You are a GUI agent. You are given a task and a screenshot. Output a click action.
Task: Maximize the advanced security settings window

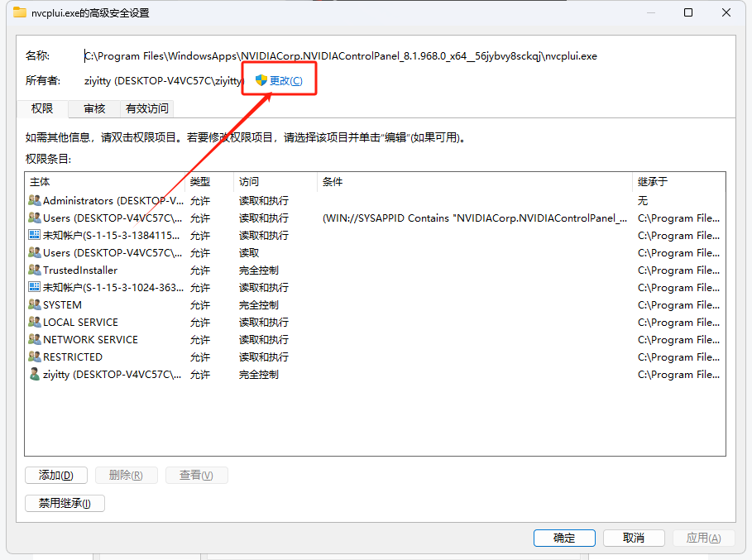pyautogui.click(x=688, y=12)
